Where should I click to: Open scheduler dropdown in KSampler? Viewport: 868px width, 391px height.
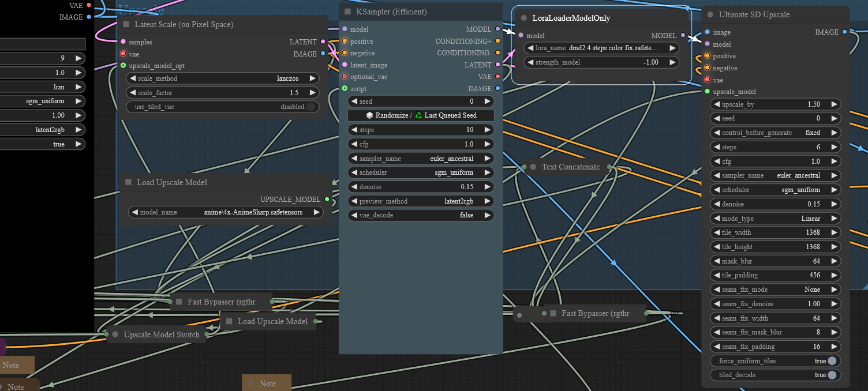coord(421,172)
